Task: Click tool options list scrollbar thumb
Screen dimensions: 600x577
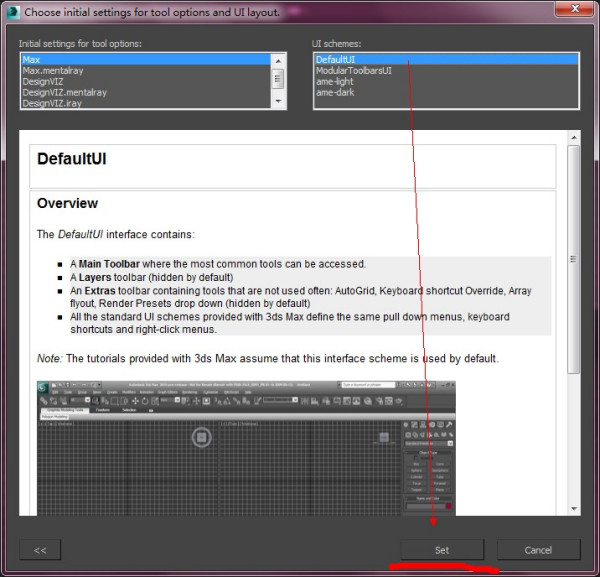Action: (278, 79)
